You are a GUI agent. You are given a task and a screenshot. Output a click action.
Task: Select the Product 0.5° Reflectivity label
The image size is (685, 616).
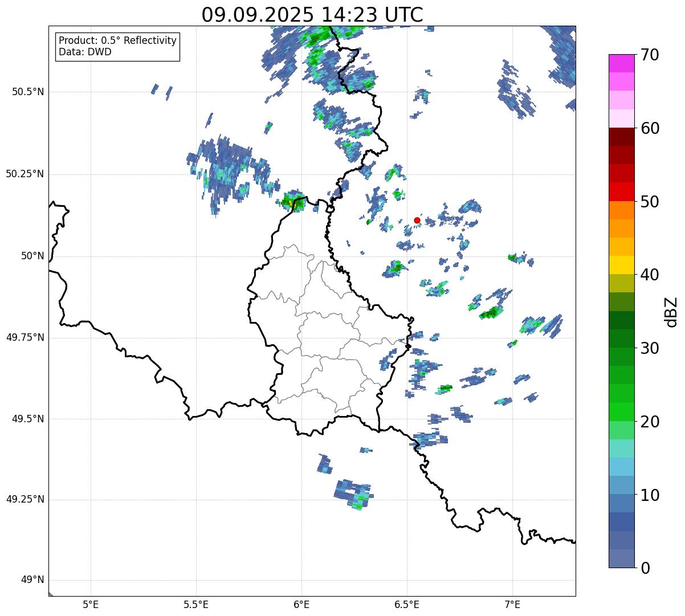(117, 40)
